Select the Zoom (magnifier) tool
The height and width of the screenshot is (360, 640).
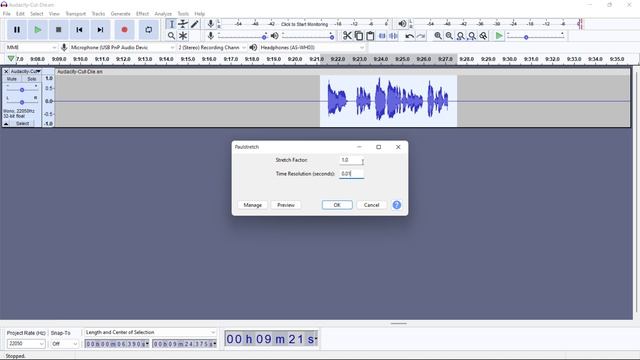(171, 36)
